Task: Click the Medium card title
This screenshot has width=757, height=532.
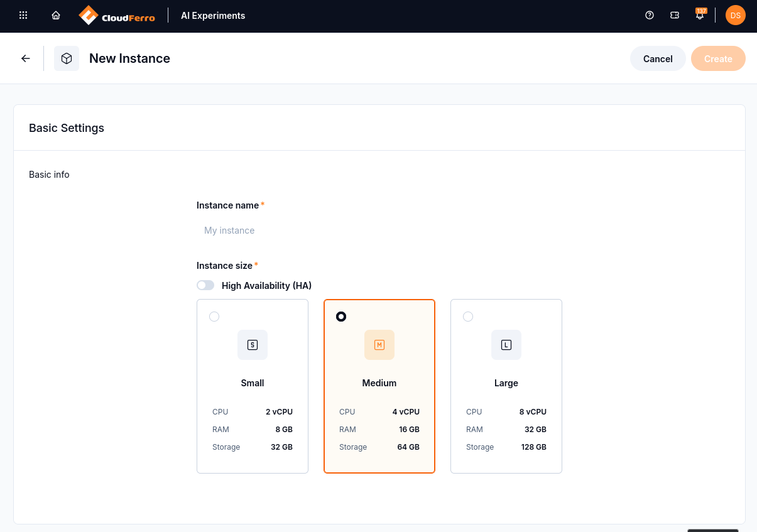Action: [379, 383]
